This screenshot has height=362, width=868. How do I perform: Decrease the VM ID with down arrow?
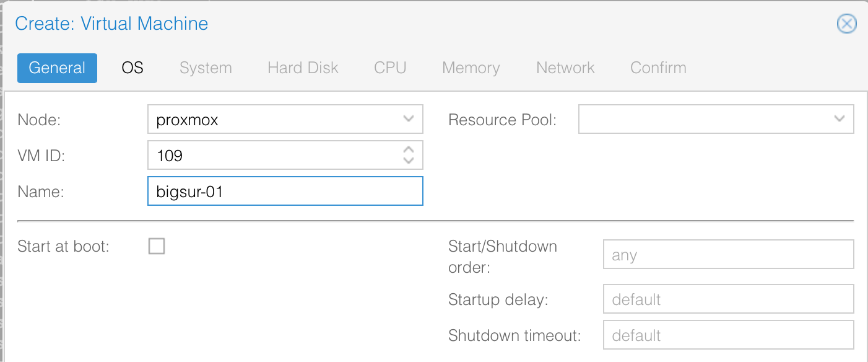tap(408, 160)
